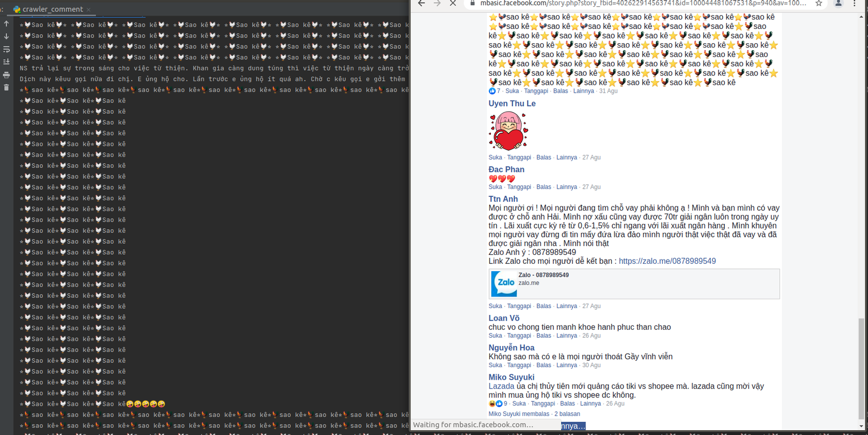
Task: Bookmark this page with the star icon
Action: (x=819, y=3)
